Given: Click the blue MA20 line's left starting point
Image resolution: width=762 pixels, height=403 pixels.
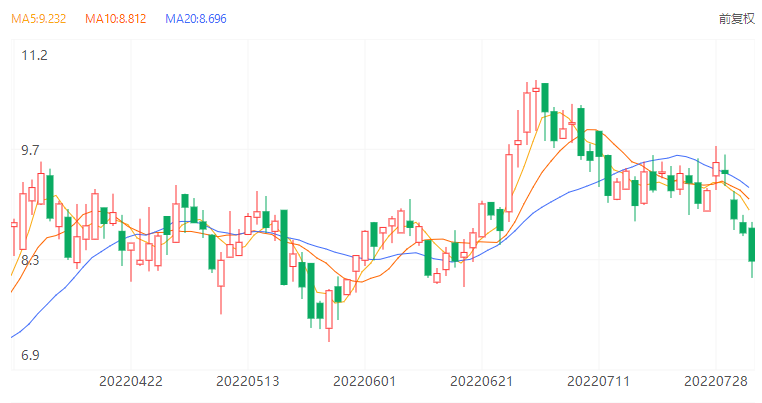Looking at the screenshot, I should pos(12,337).
